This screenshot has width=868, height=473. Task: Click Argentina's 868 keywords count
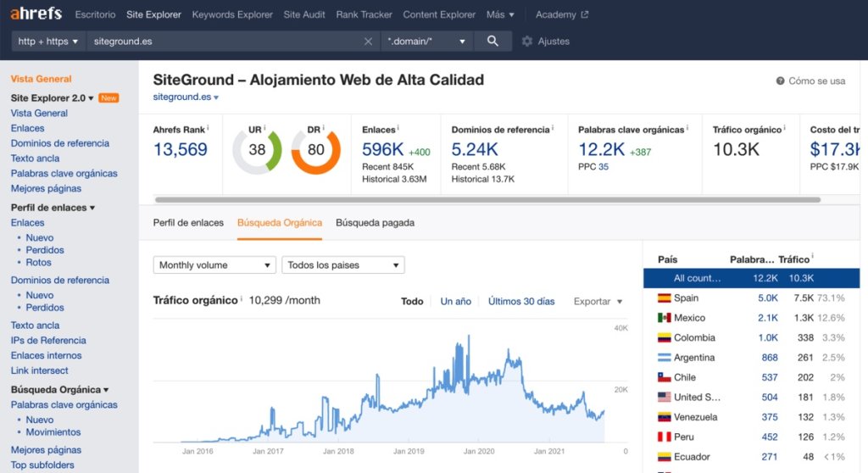click(770, 358)
